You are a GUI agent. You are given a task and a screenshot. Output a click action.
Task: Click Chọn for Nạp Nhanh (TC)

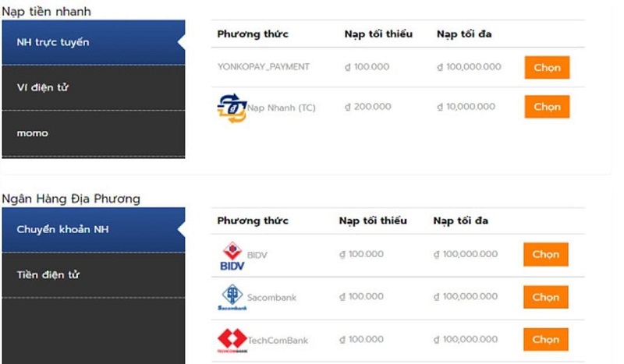(547, 107)
